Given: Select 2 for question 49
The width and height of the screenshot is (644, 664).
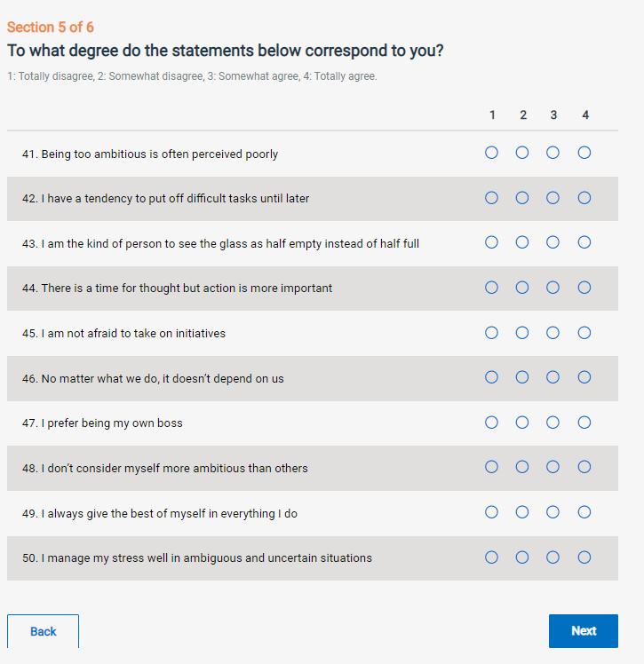Looking at the screenshot, I should pos(522,512).
